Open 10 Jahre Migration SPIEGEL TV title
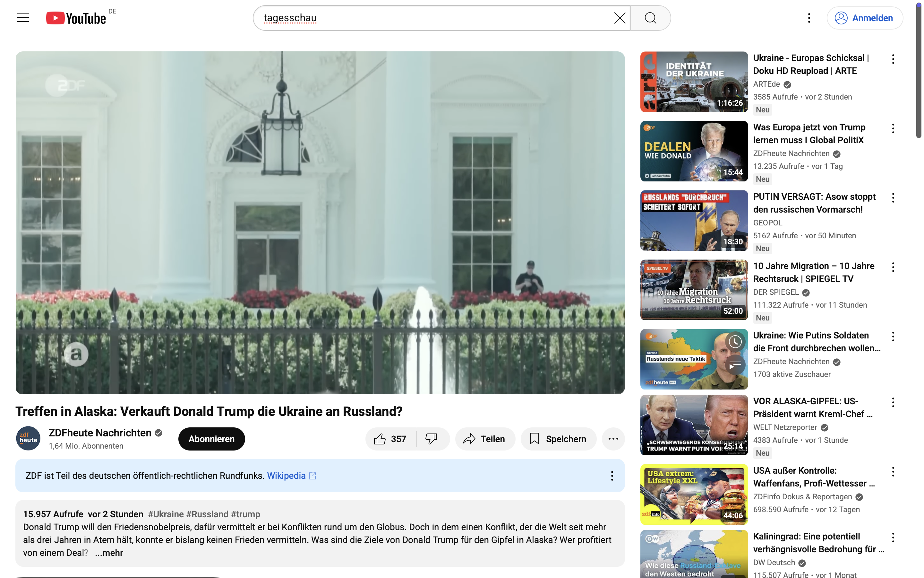Viewport: 924px width, 578px height. click(x=814, y=272)
